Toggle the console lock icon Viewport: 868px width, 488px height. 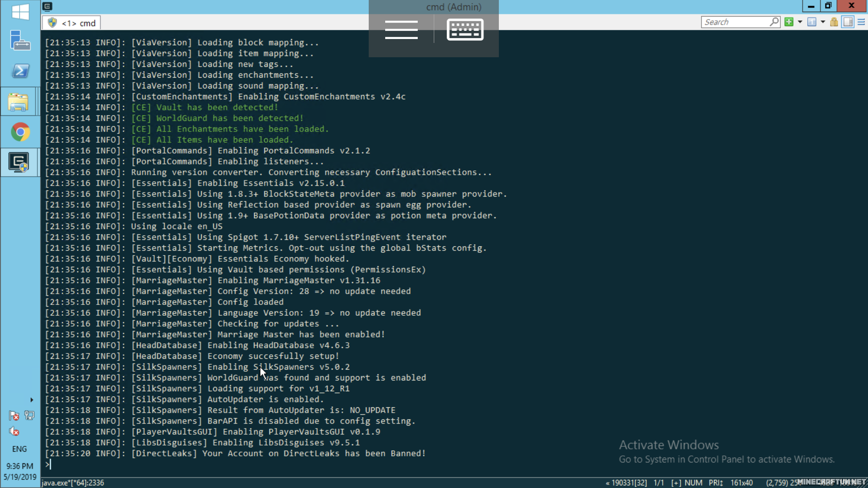(x=834, y=22)
